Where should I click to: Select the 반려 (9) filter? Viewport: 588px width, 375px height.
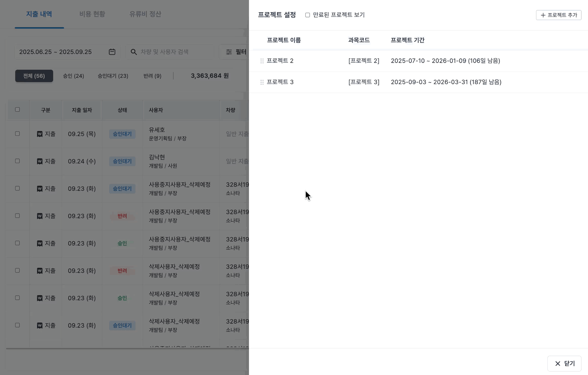[152, 76]
